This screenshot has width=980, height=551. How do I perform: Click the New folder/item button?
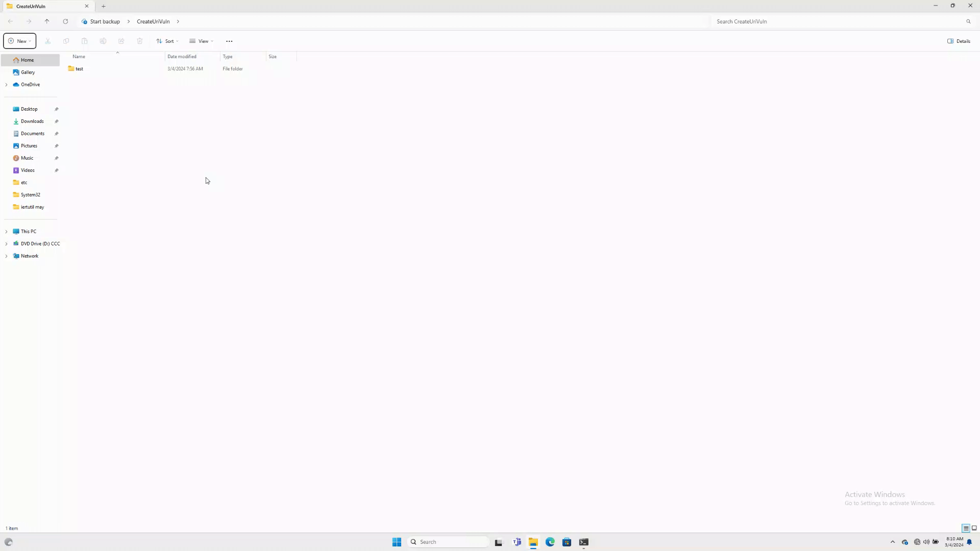tap(19, 41)
